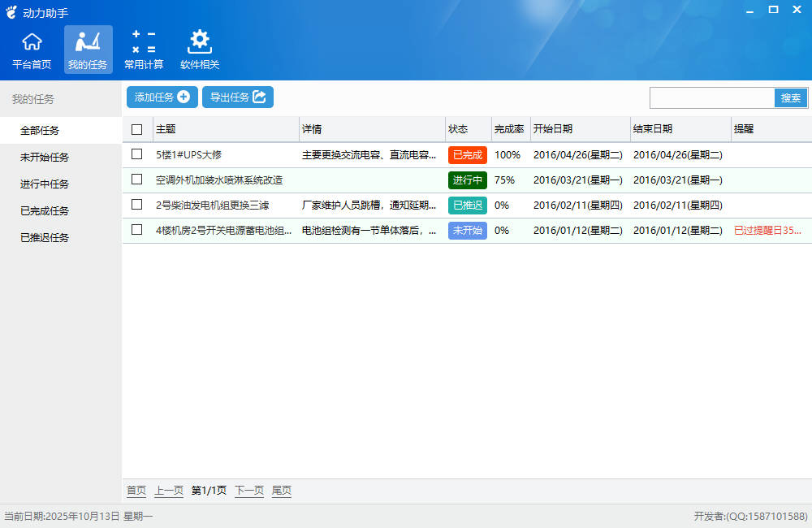812x528 pixels.
Task: Sort by the 完成率 column header
Action: pyautogui.click(x=509, y=129)
